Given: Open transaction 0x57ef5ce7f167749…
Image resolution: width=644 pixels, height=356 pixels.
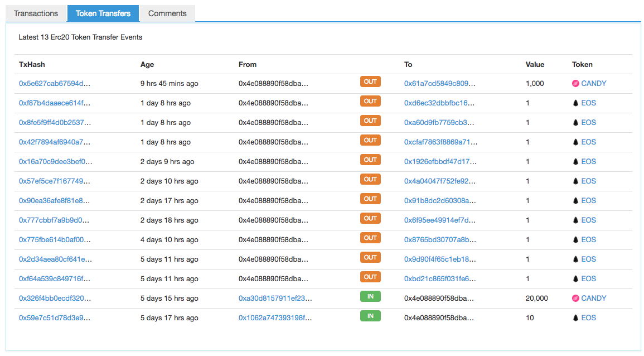Looking at the screenshot, I should 55,181.
